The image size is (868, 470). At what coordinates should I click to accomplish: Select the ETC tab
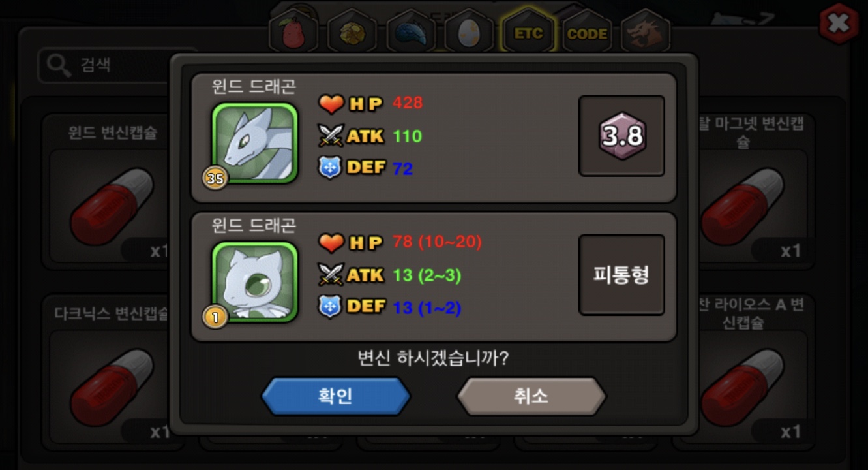[528, 33]
